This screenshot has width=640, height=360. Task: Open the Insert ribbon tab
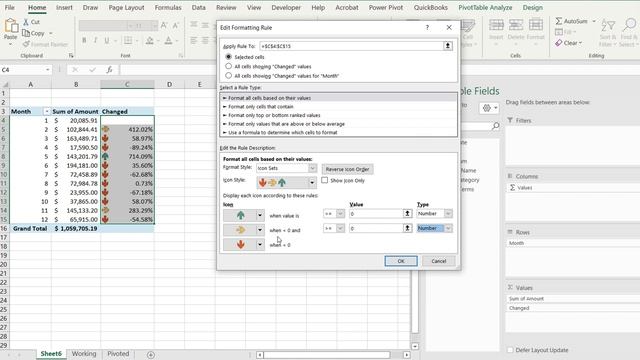click(x=64, y=7)
